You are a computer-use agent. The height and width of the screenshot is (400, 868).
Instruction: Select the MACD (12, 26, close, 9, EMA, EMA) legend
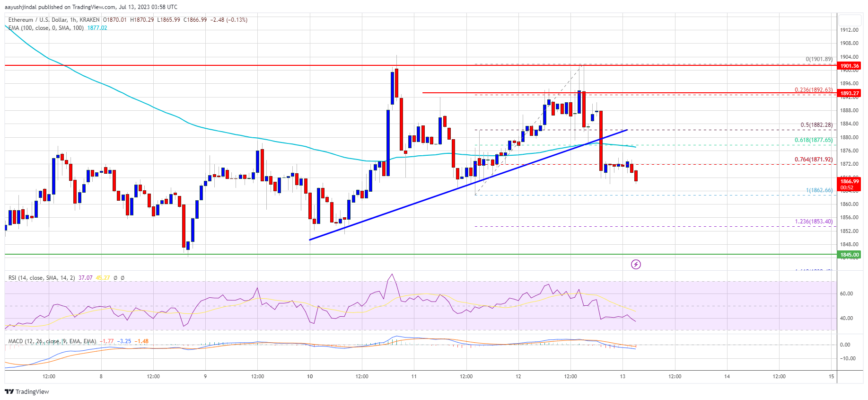[52, 341]
